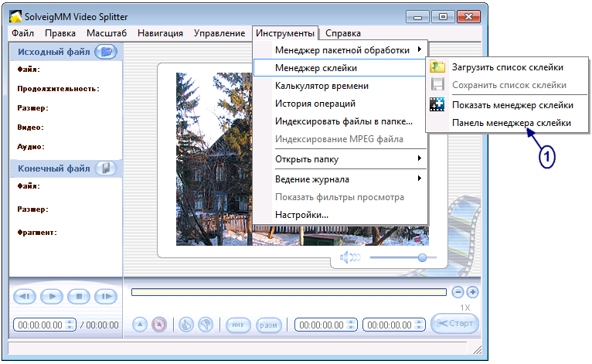Remove marker red crossed button
Image resolution: width=592 pixels, height=364 pixels.
[159, 325]
